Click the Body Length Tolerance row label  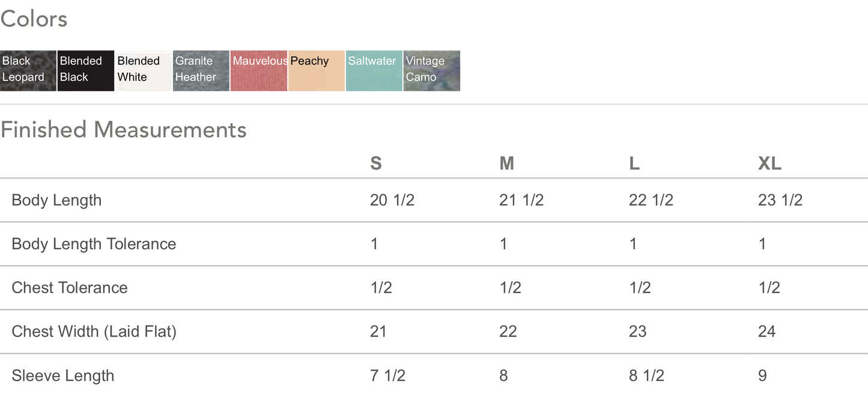(94, 244)
